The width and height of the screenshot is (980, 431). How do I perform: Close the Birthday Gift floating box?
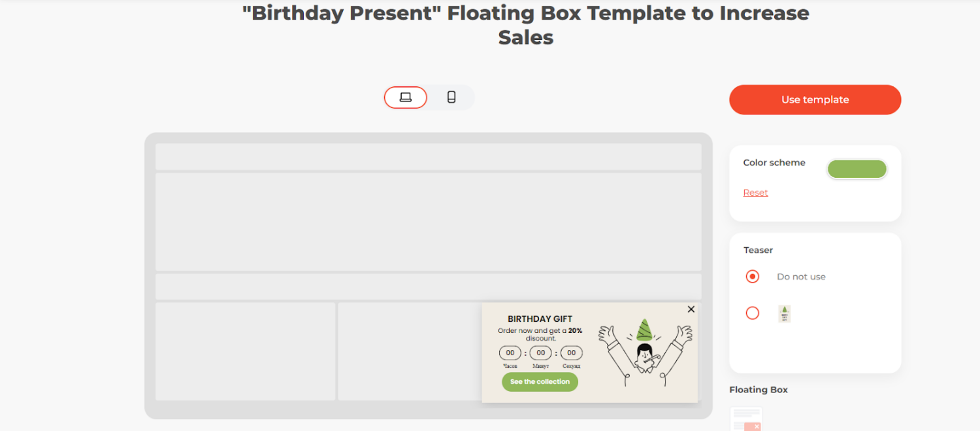coord(691,309)
